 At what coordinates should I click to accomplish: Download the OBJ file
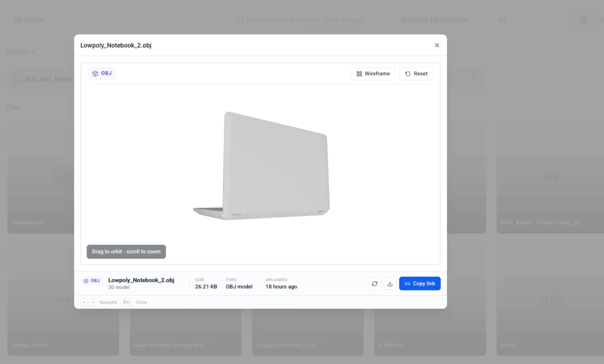(x=390, y=284)
